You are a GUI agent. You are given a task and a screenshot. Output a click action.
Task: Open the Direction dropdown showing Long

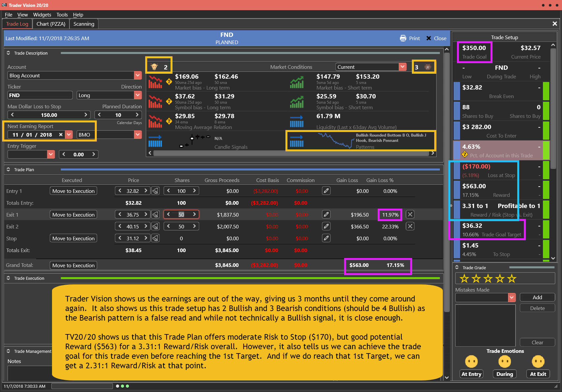[x=138, y=95]
